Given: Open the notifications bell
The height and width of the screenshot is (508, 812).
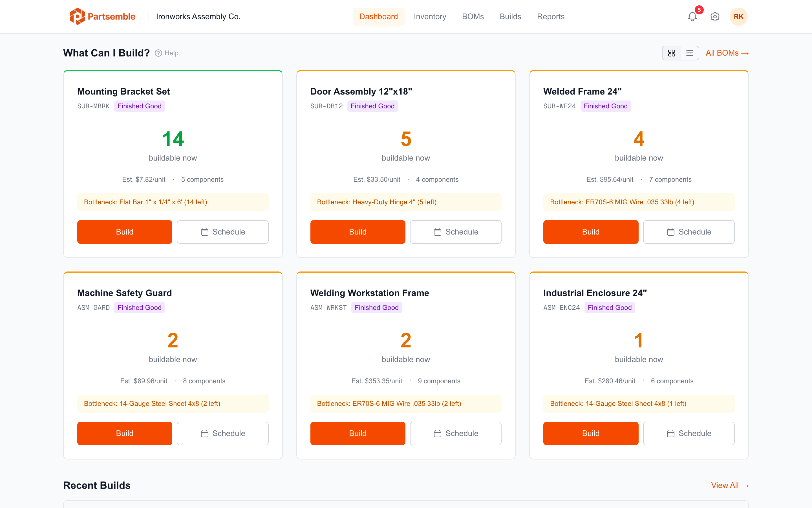Looking at the screenshot, I should click(x=692, y=16).
